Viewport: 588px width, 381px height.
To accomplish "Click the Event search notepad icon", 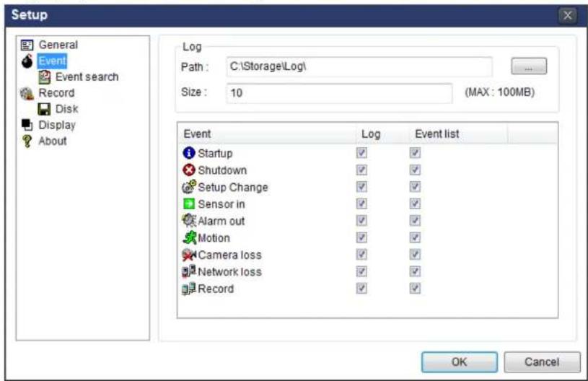I will click(45, 77).
